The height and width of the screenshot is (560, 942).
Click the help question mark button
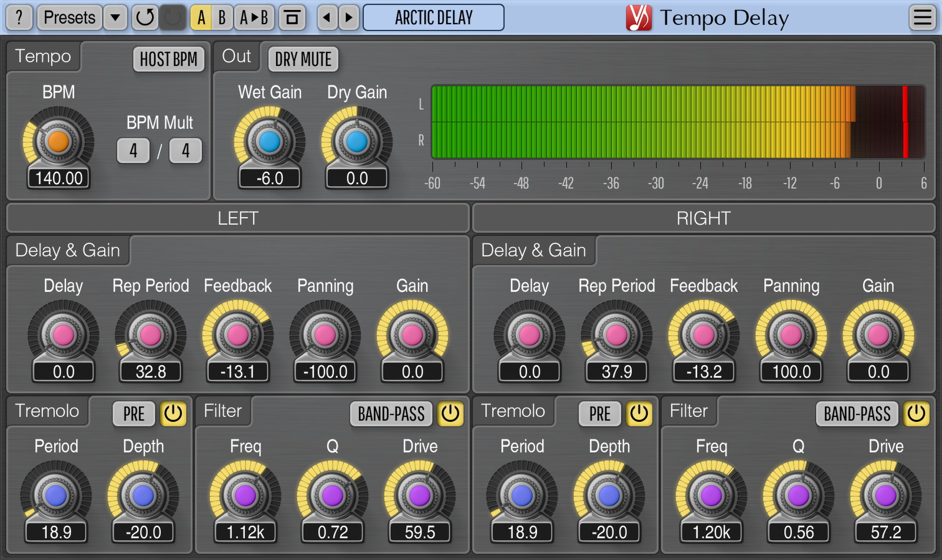coord(19,18)
